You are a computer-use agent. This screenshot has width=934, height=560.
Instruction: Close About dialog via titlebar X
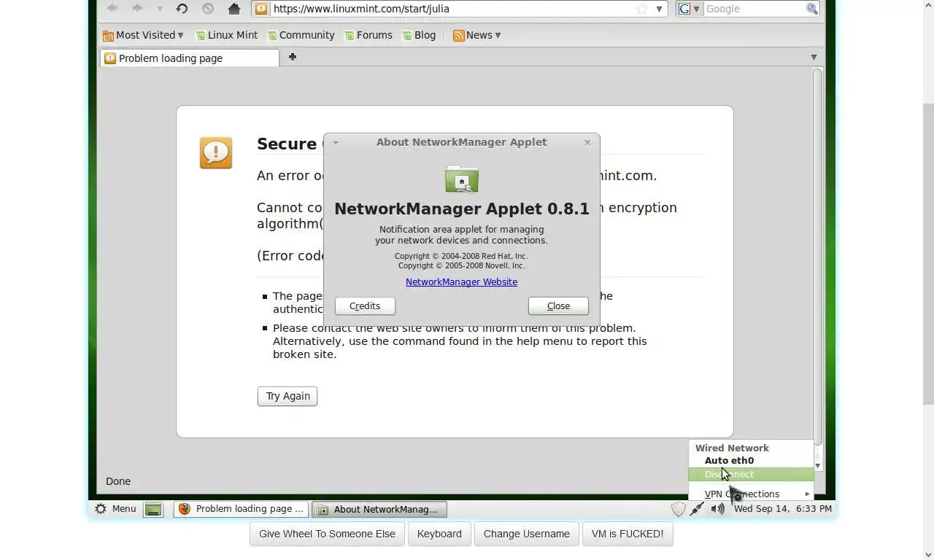(x=587, y=142)
